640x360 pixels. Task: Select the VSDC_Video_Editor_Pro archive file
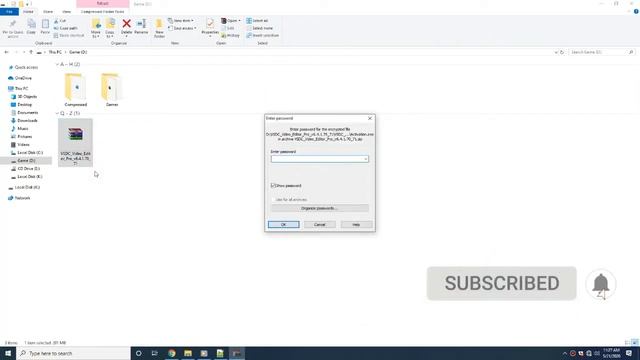[76, 143]
